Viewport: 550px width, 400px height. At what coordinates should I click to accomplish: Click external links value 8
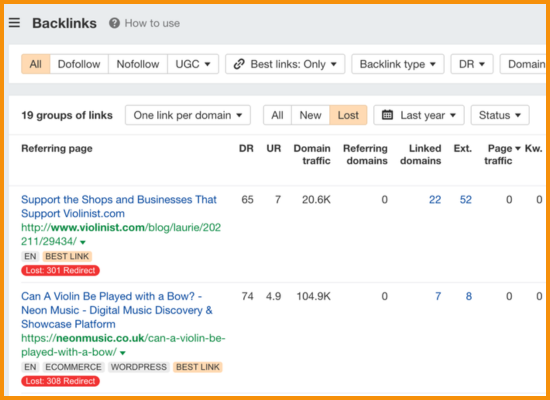(469, 296)
